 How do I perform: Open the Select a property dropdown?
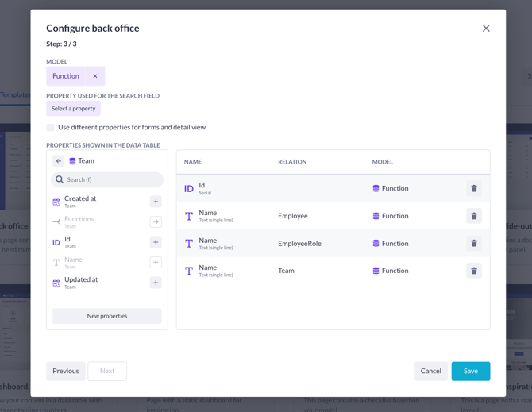[73, 109]
